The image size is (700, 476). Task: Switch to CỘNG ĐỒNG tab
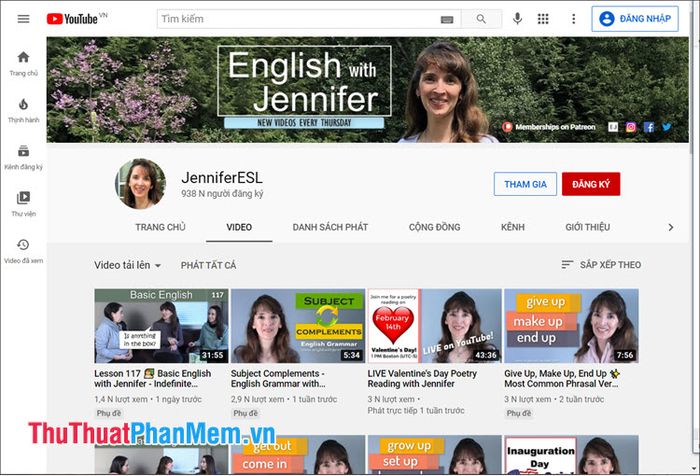point(434,227)
